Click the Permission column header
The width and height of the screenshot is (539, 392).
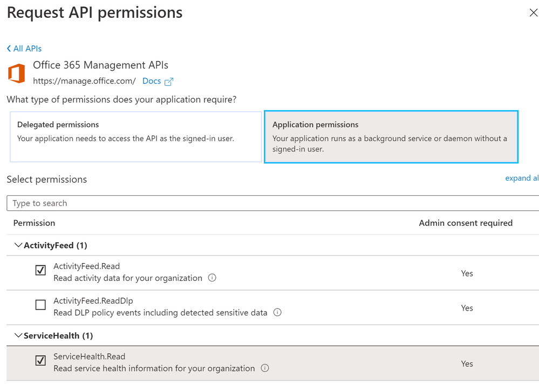point(34,223)
